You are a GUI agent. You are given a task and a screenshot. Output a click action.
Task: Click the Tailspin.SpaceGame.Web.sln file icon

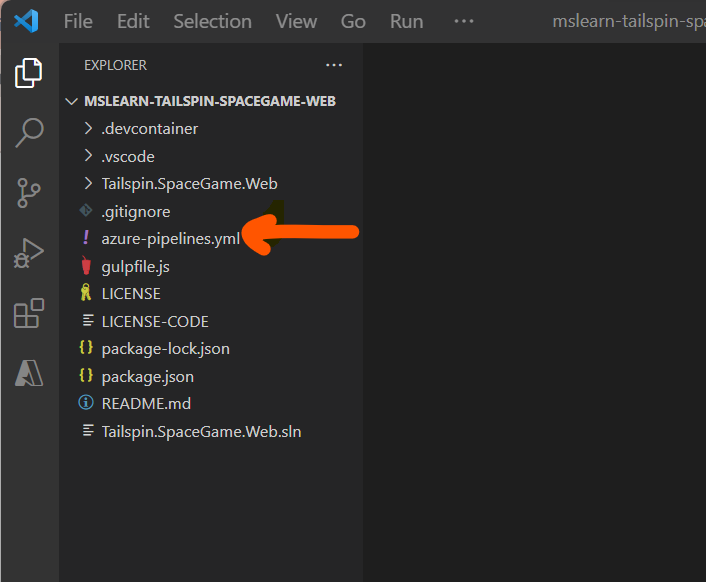[x=88, y=431]
